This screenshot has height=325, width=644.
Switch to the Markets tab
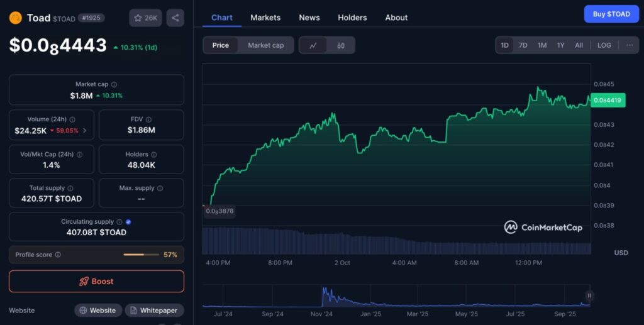click(x=265, y=18)
